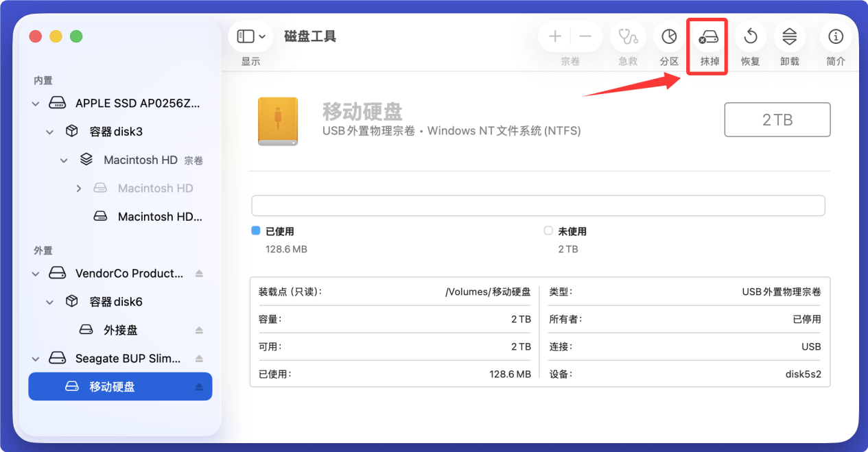Expand the greyed Macintosh HD disclosure triangle
Viewport: 868px width, 452px height.
click(78, 188)
